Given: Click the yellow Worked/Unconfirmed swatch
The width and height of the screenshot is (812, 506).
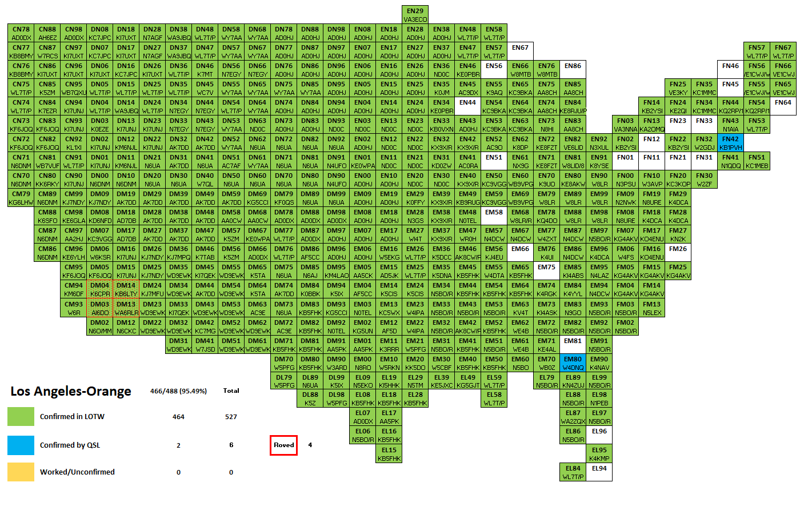Looking at the screenshot, I should click(x=21, y=472).
